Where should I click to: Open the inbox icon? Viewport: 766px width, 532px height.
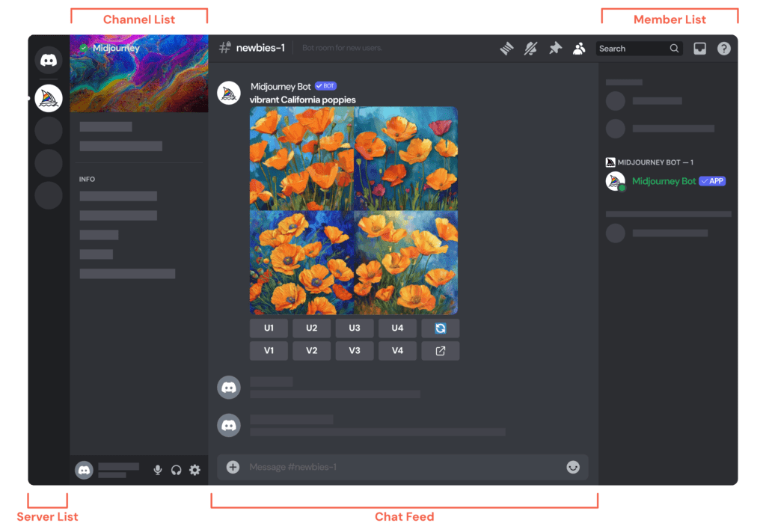tap(699, 49)
